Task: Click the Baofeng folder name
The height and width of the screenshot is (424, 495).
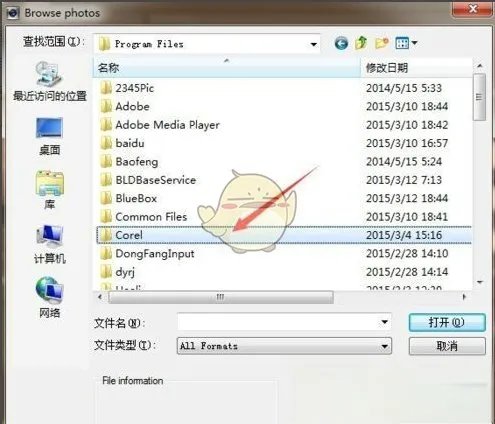Action: (x=137, y=162)
